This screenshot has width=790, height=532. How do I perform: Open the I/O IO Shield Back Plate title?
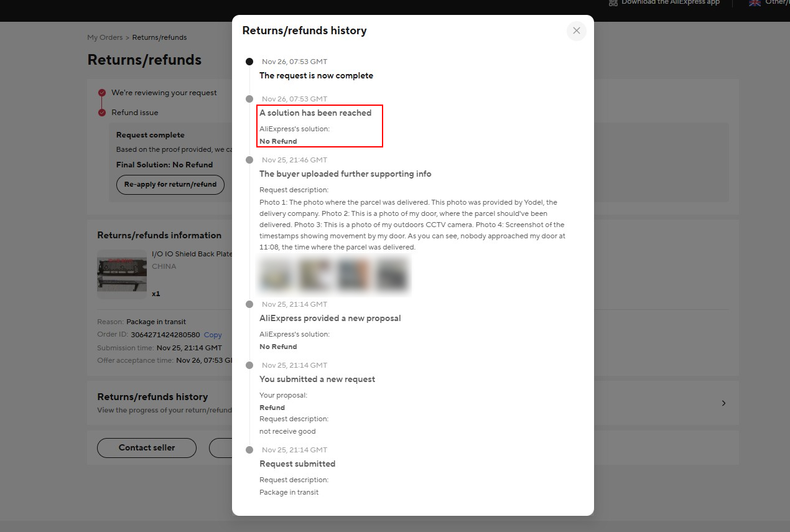pyautogui.click(x=192, y=254)
